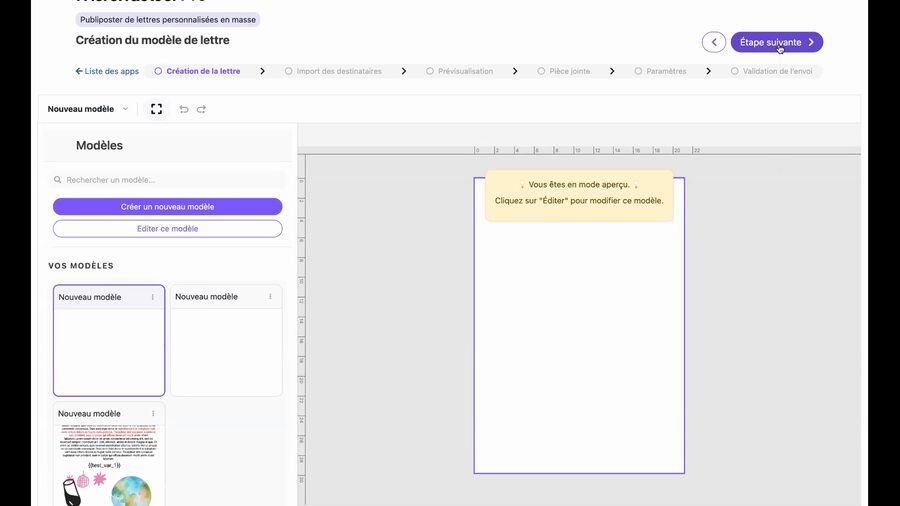Image resolution: width=900 pixels, height=506 pixels.
Task: Click the Étape suivante button
Action: click(x=777, y=42)
